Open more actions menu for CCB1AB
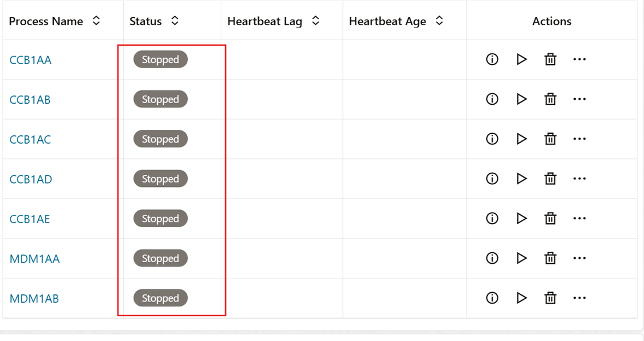Screen dimensions: 644x341 pos(579,99)
